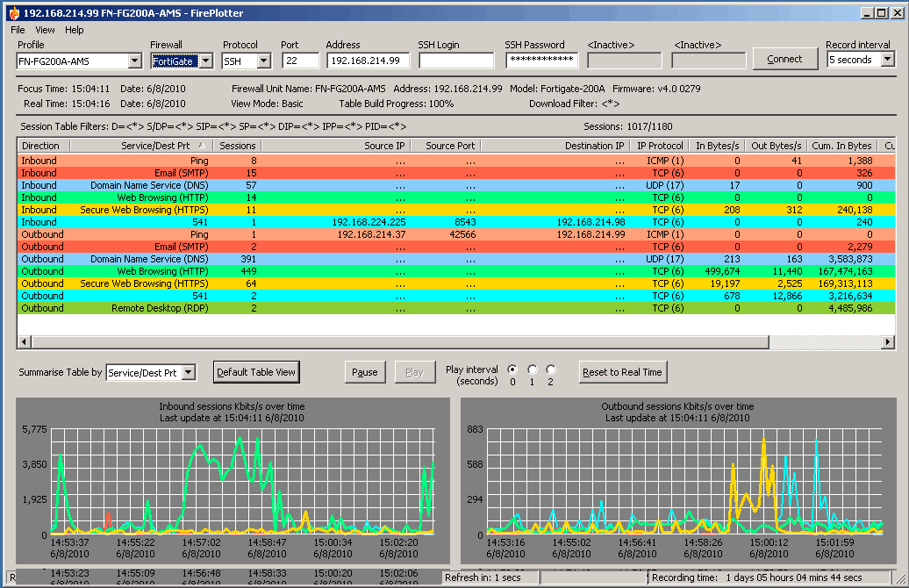Select play interval 0 seconds radio
The height and width of the screenshot is (588, 909).
point(512,369)
